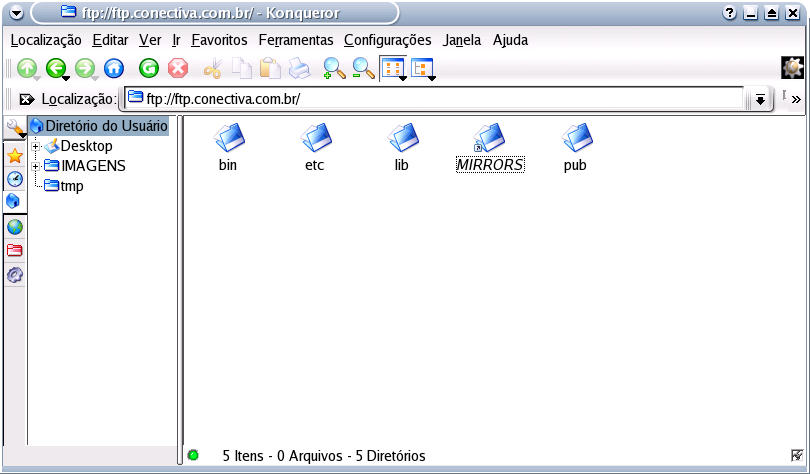Open the History clock sidebar tab
810x474 pixels.
coord(15,179)
